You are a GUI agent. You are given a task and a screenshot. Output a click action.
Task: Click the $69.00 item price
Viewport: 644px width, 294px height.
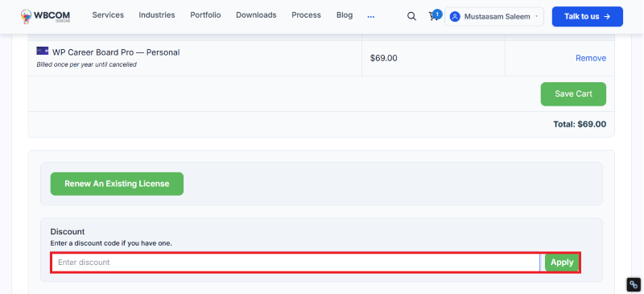tap(384, 58)
